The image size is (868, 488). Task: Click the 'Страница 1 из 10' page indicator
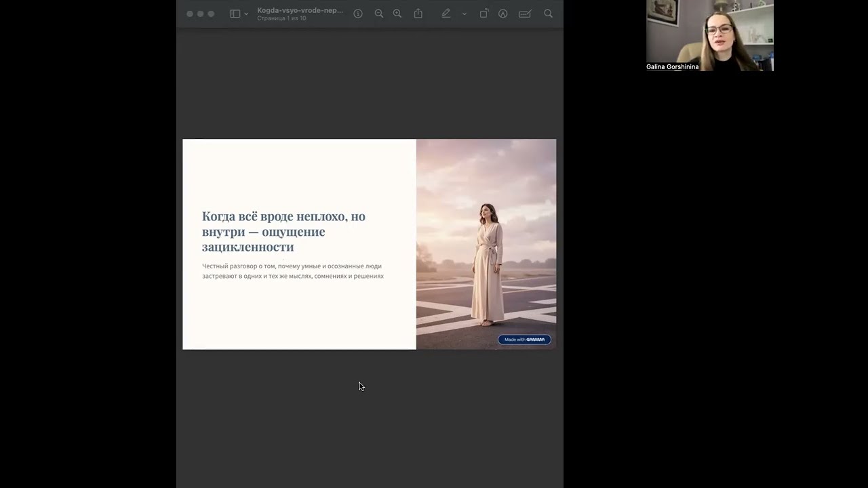tap(281, 18)
